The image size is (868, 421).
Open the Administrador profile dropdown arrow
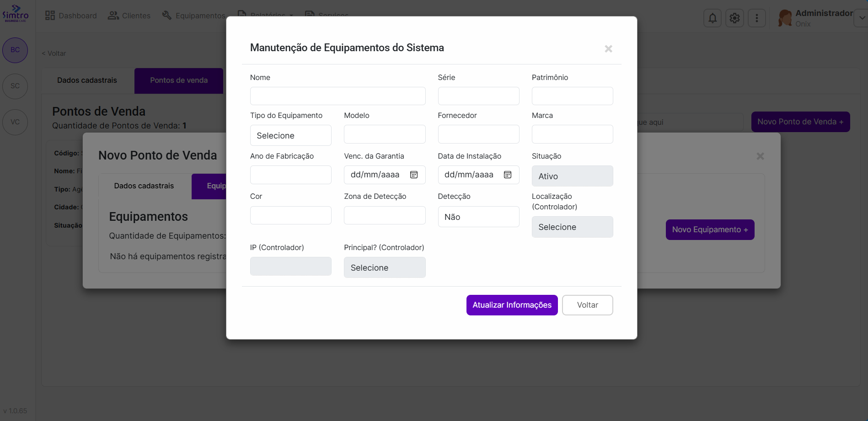(862, 18)
